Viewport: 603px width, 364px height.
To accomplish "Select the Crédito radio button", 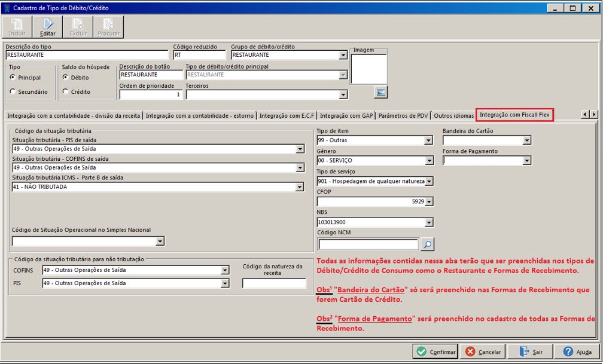I will tap(65, 91).
